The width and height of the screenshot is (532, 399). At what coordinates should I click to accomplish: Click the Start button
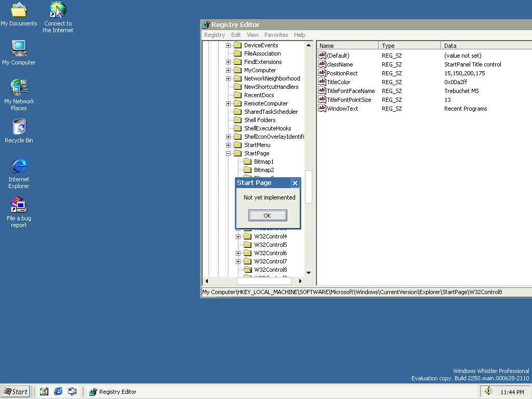[x=16, y=392]
